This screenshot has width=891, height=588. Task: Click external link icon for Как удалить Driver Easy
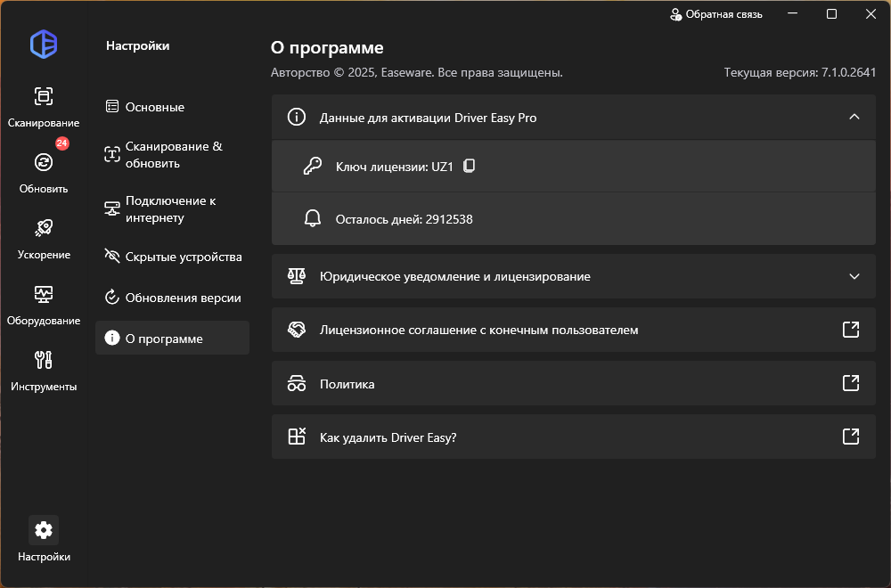point(851,437)
